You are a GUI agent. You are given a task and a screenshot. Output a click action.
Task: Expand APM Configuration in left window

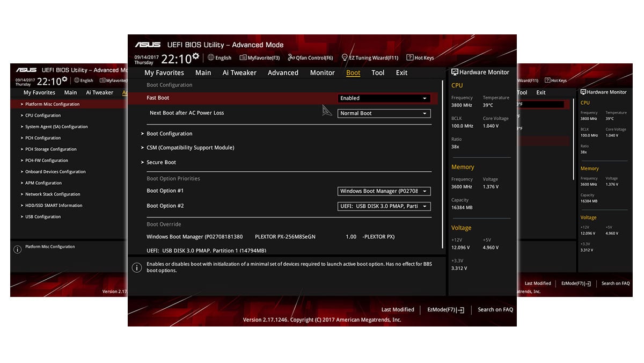43,183
